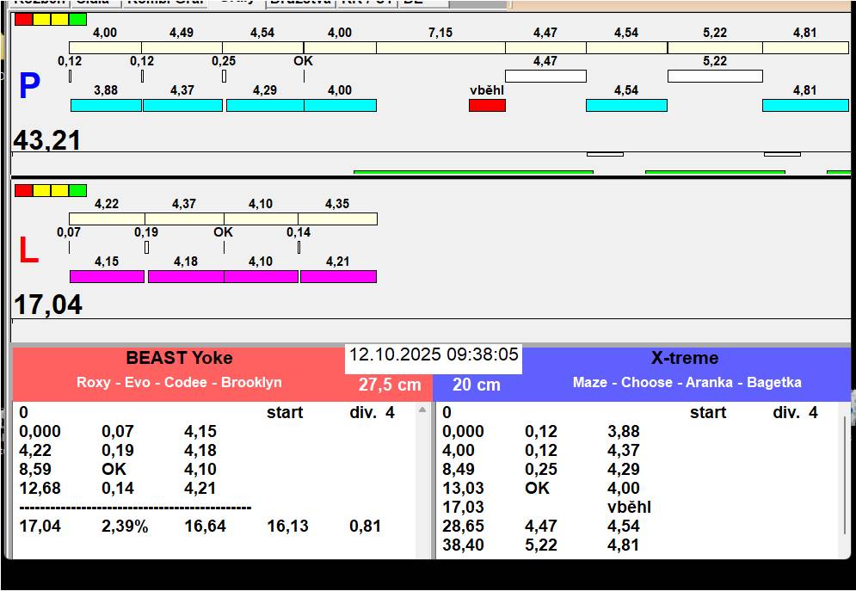Image resolution: width=856 pixels, height=616 pixels.
Task: Select the cream 4,35 bar in lane L
Action: pyautogui.click(x=337, y=219)
